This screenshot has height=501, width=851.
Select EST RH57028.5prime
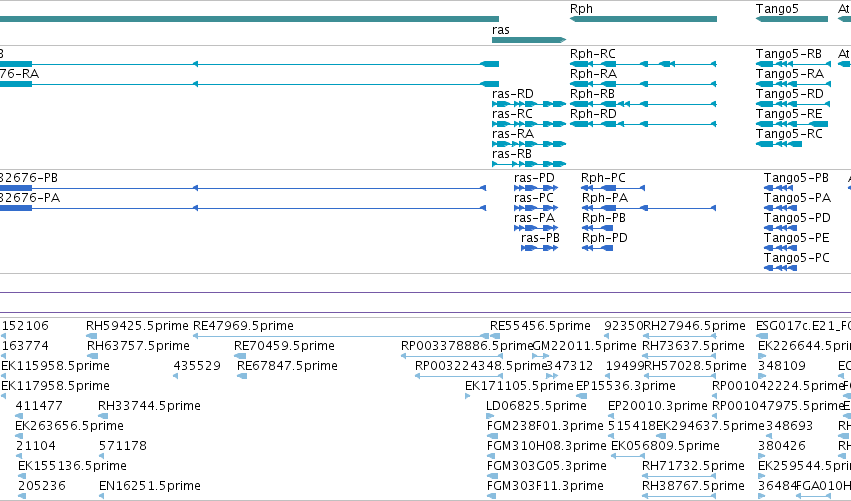[x=695, y=366]
